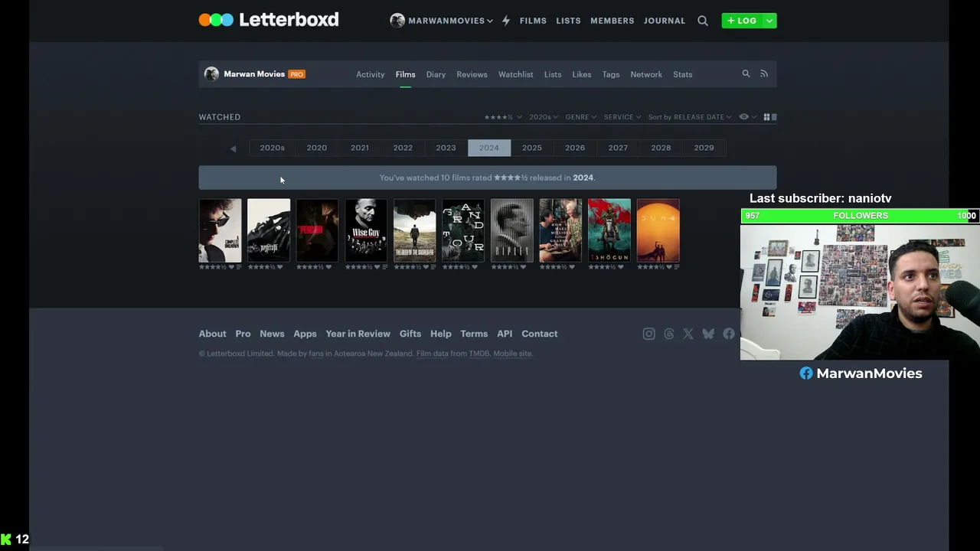This screenshot has height=551, width=980.
Task: Click the PRO badge next to Marwan Movies
Action: (296, 74)
